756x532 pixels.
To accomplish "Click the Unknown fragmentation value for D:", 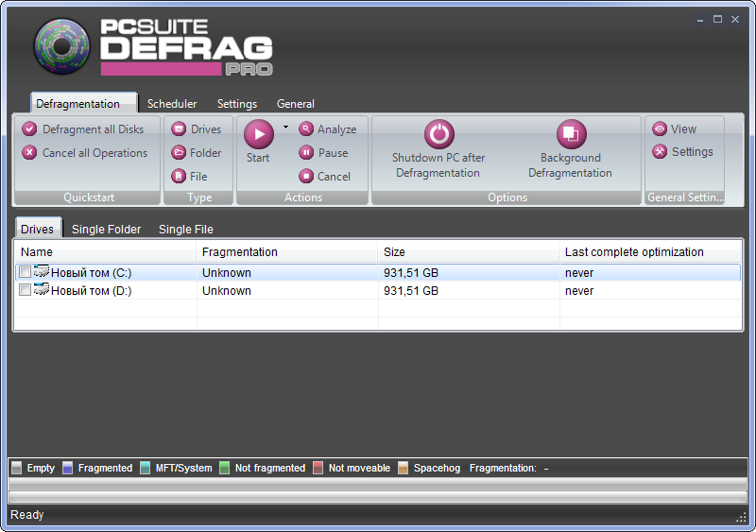I will pos(227,291).
